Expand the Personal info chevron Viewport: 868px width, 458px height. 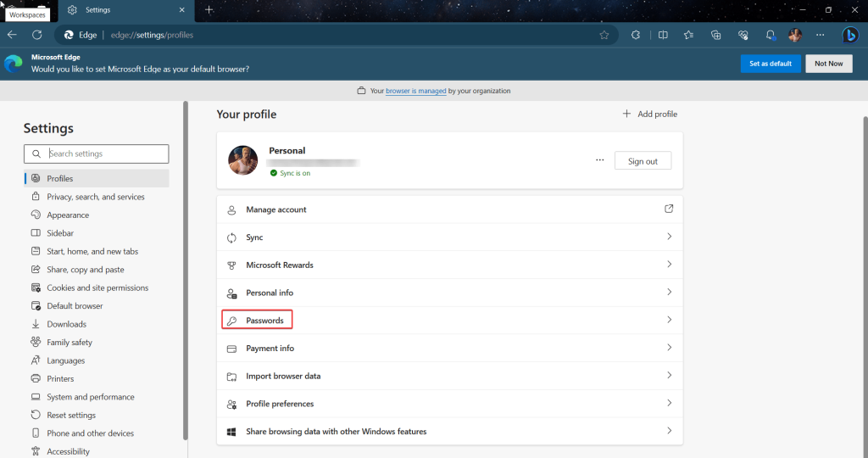[670, 292]
